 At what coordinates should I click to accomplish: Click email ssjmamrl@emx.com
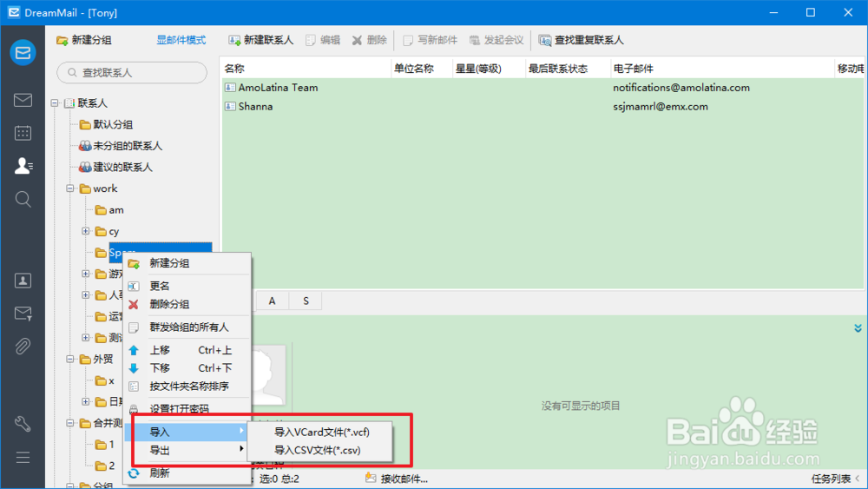[660, 106]
